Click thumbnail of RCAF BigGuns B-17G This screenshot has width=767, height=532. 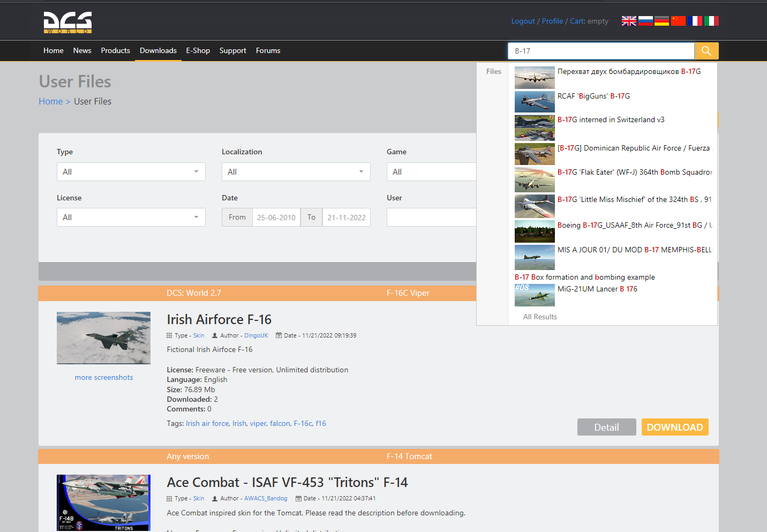[535, 102]
